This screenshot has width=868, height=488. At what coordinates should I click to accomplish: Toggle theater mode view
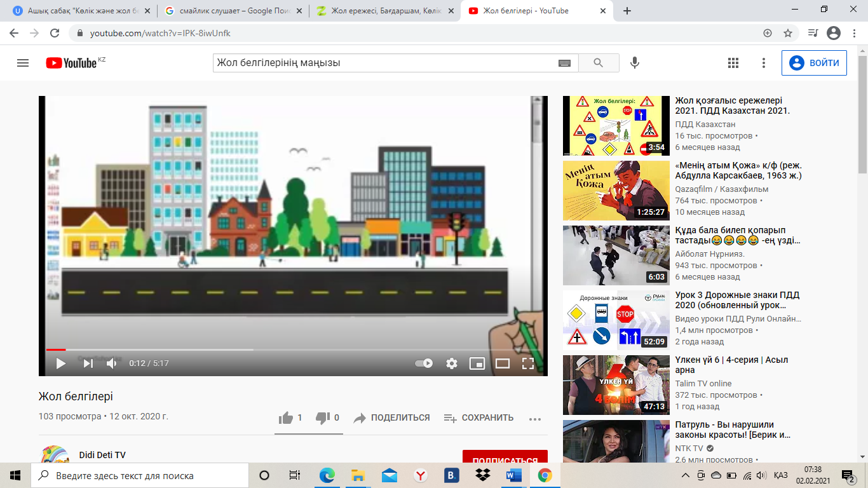coord(503,363)
